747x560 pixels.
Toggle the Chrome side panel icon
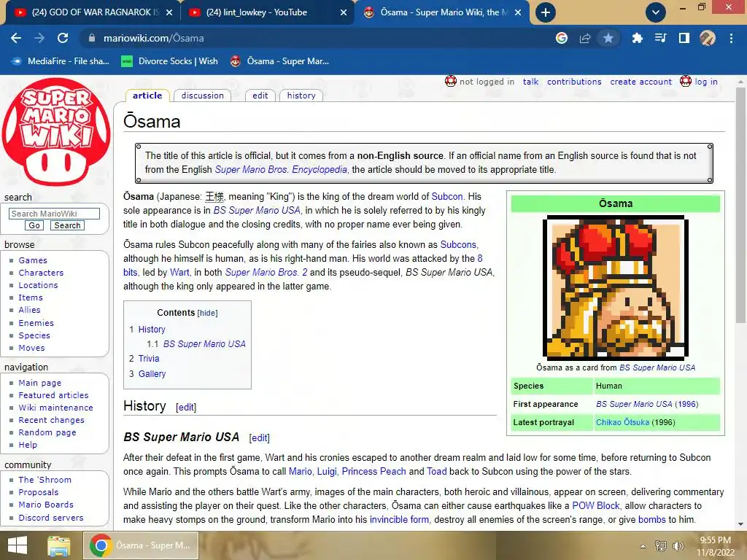point(684,38)
